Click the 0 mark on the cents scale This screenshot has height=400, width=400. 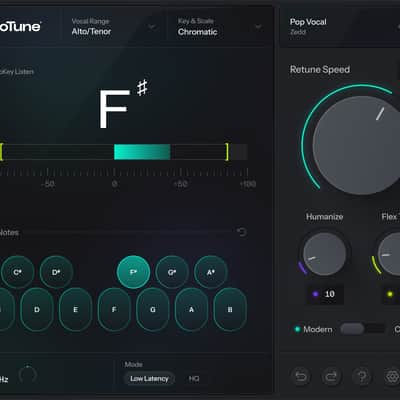tap(114, 184)
